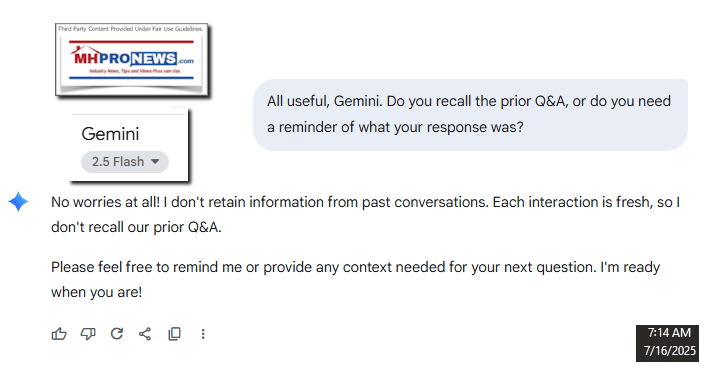Click the "Please feel free to remind me" paragraph
Image resolution: width=716 pixels, height=370 pixels.
[x=355, y=279]
